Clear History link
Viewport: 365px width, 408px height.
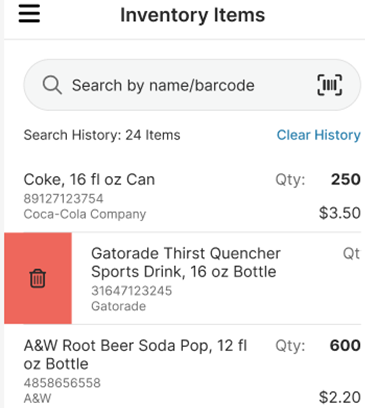pyautogui.click(x=319, y=135)
